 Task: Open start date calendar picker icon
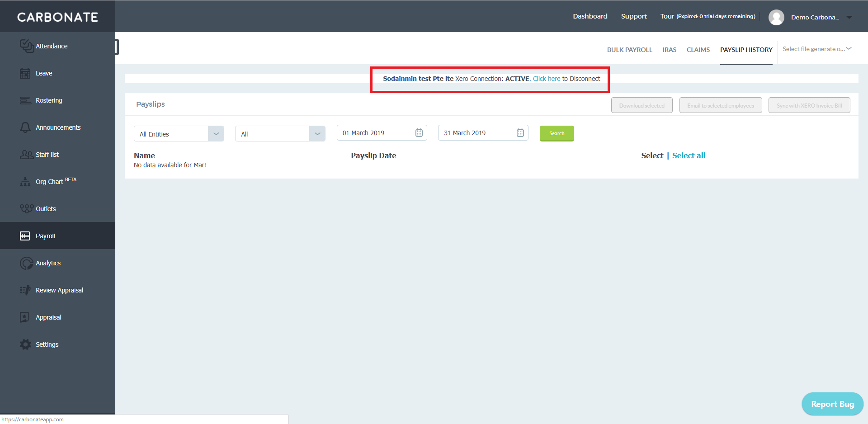[419, 133]
